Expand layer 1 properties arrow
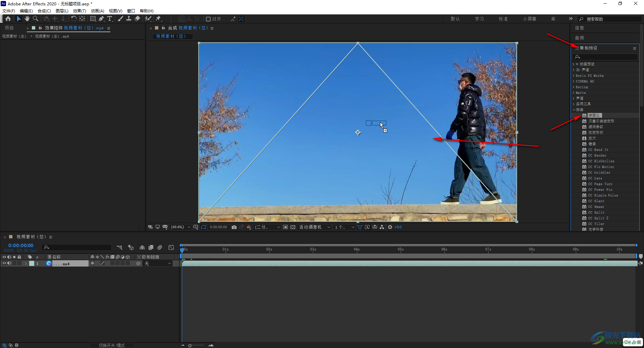The width and height of the screenshot is (644, 348). click(26, 264)
